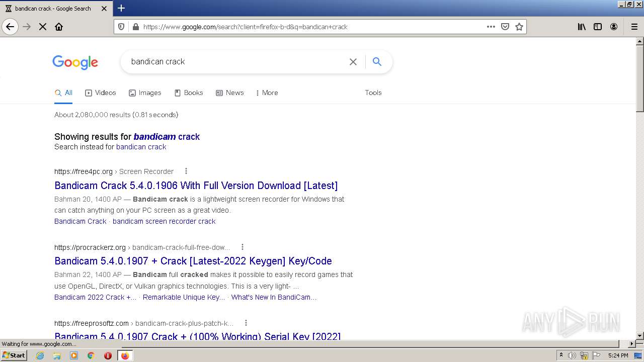The height and width of the screenshot is (362, 644).
Task: Open File Explorer from the taskbar
Action: 57,355
